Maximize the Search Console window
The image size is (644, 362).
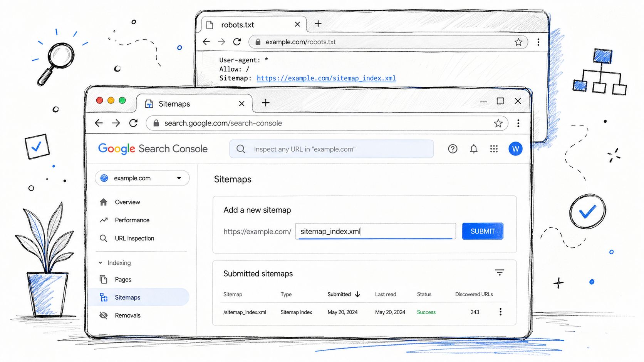pos(500,101)
